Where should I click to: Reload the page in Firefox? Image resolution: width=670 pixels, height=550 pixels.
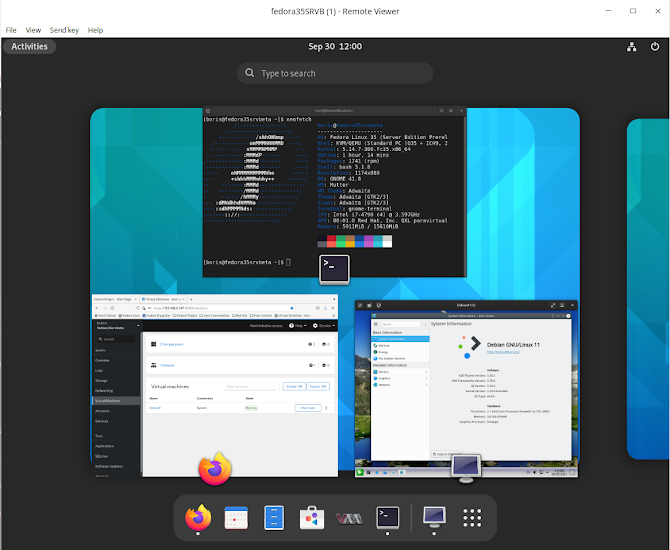[x=112, y=308]
